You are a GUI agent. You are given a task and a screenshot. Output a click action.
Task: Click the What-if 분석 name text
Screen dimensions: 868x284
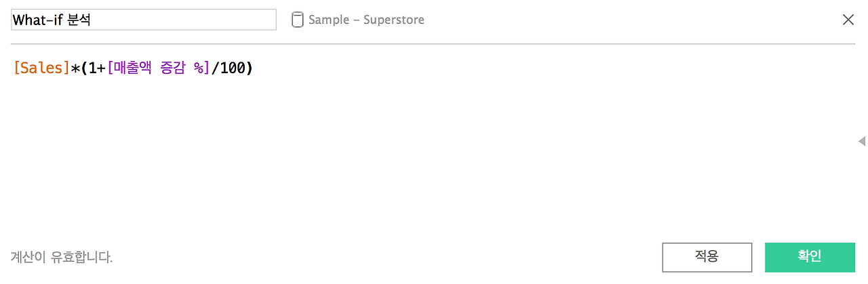point(52,20)
